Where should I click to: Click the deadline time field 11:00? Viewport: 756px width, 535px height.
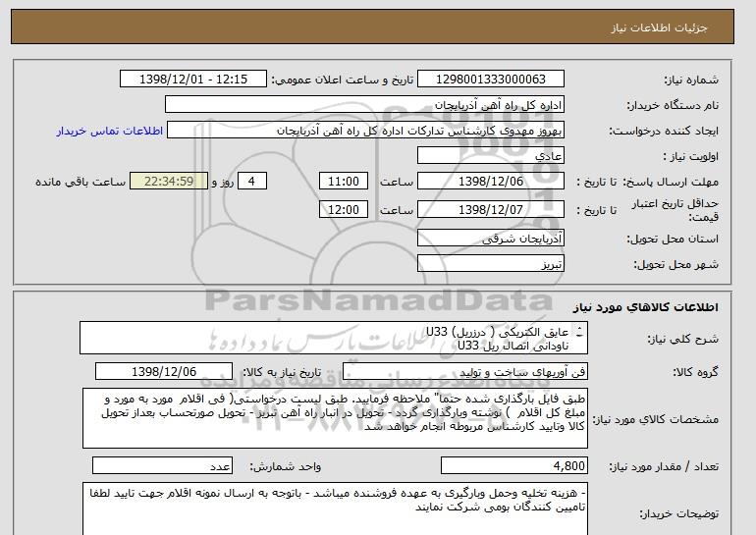[x=344, y=182]
